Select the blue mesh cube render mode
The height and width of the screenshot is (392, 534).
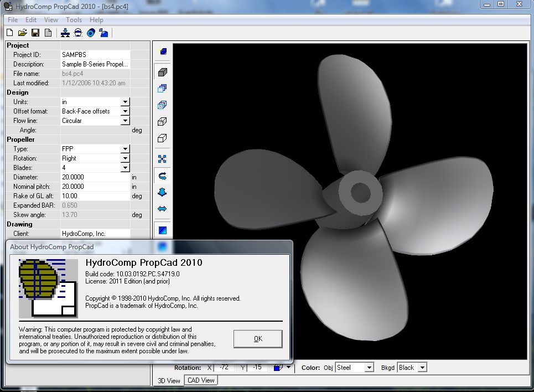162,105
